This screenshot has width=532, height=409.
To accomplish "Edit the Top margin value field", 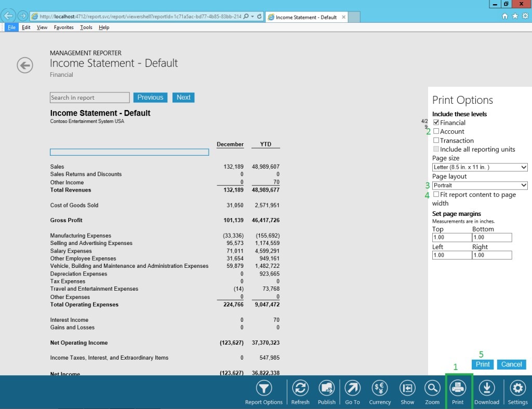I will coord(450,237).
